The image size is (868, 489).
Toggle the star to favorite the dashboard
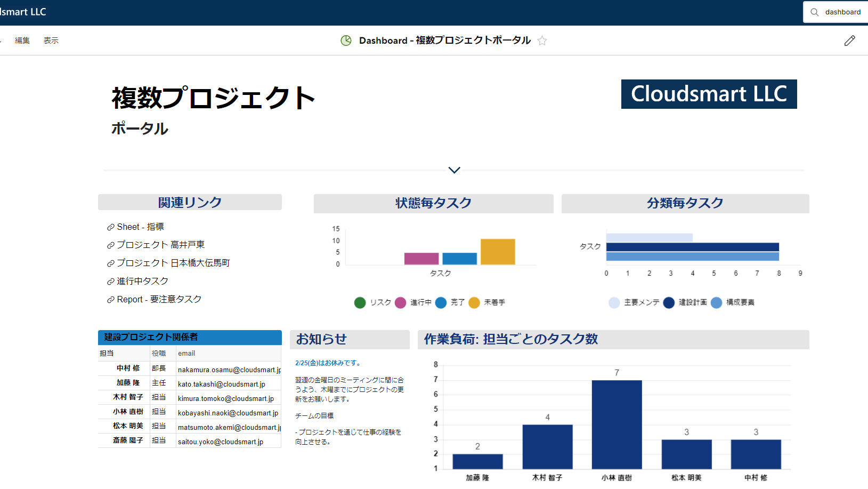pyautogui.click(x=542, y=41)
